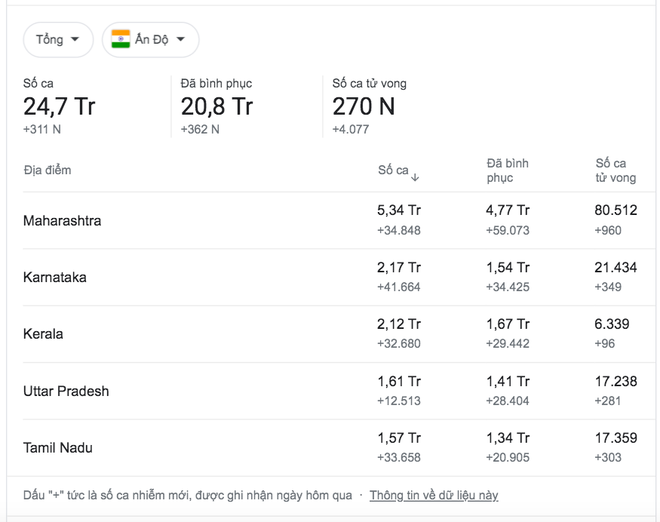This screenshot has width=660, height=522.
Task: Click Maharashtra deaths value 80.512
Action: [616, 210]
